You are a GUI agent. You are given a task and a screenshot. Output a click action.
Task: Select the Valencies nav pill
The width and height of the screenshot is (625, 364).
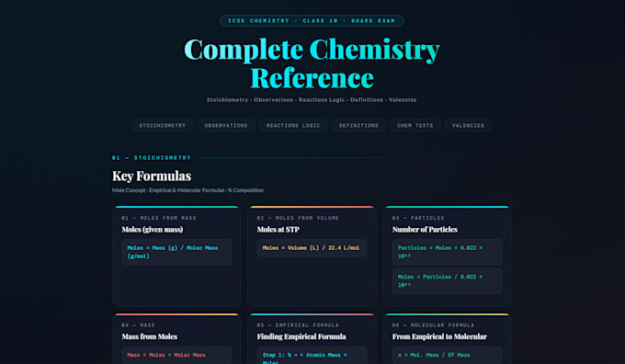point(468,125)
